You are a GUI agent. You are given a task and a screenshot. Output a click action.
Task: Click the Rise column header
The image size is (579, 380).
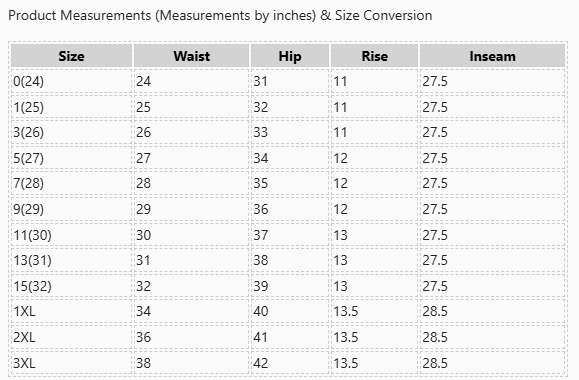[374, 56]
